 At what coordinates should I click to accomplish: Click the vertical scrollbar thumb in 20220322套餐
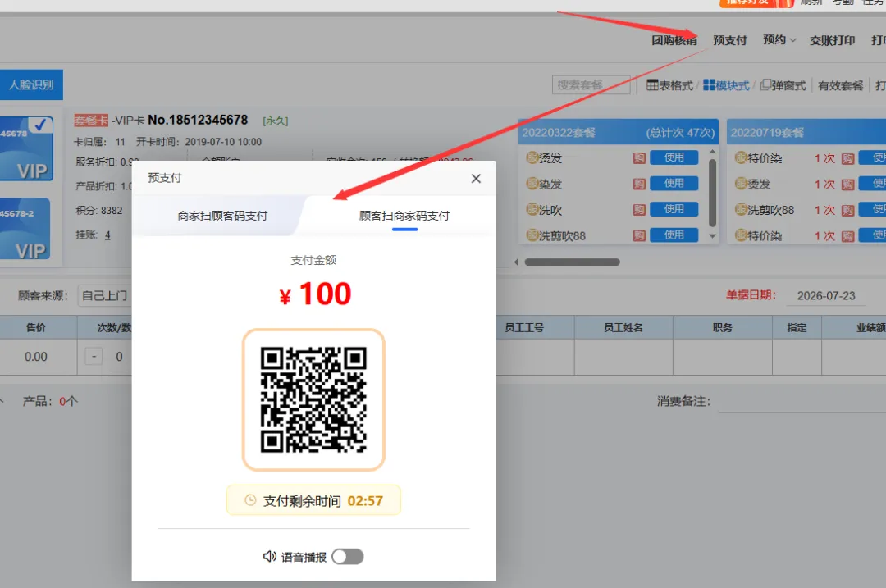tap(713, 193)
